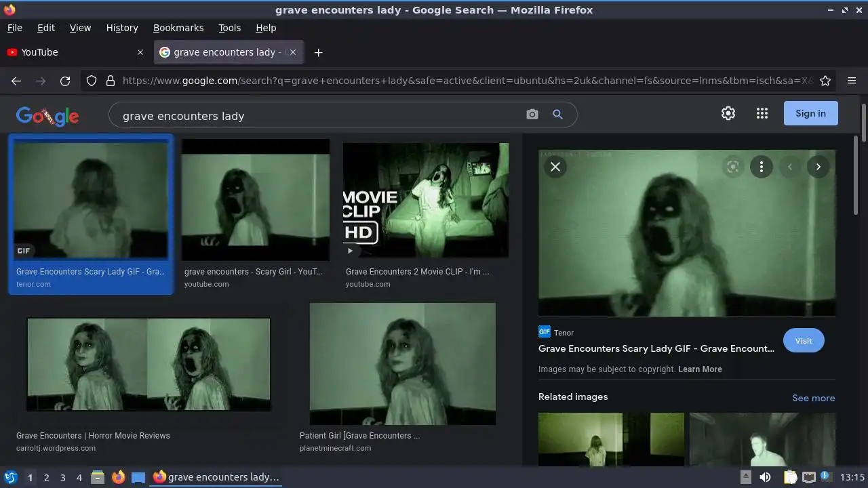
Task: Open related image of man in corridor
Action: pyautogui.click(x=762, y=439)
